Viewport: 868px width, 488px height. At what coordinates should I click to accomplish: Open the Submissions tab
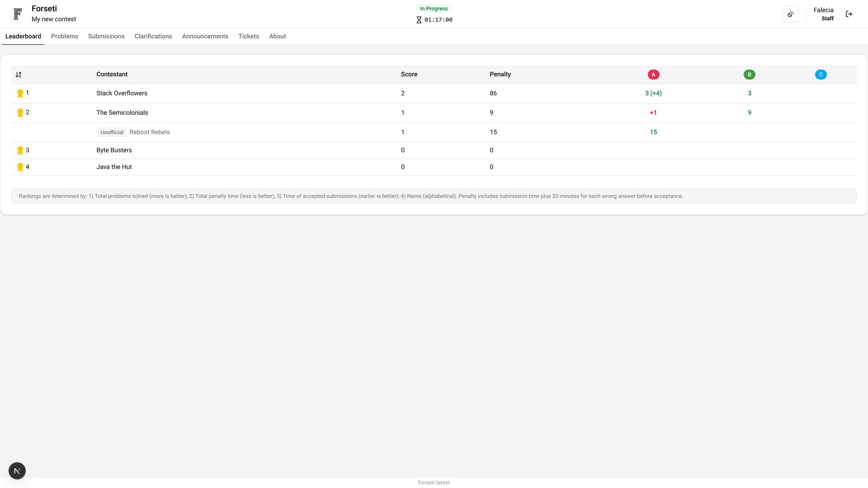106,36
